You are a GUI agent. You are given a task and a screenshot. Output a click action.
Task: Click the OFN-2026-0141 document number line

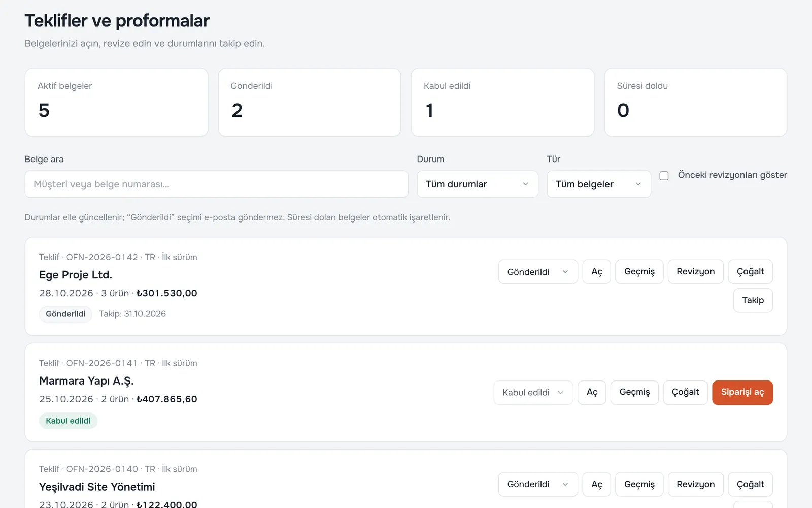[x=118, y=363]
